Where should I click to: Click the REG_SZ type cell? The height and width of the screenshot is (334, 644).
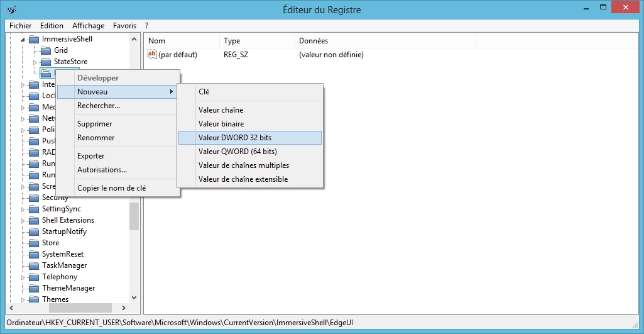[236, 54]
